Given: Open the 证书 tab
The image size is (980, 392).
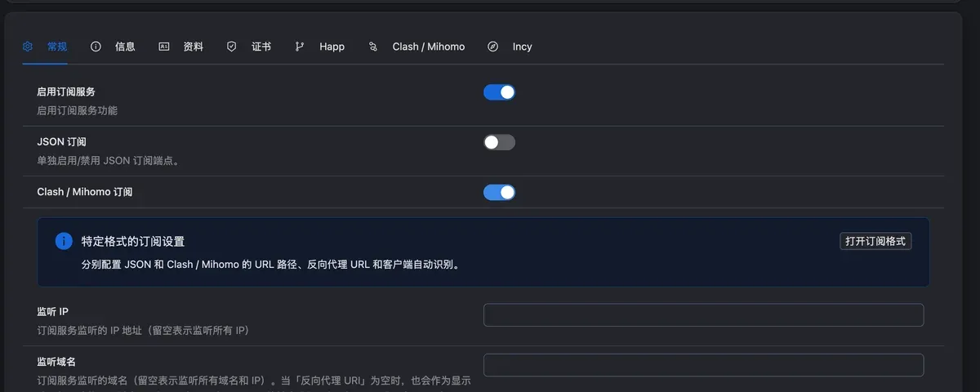Looking at the screenshot, I should pyautogui.click(x=248, y=47).
